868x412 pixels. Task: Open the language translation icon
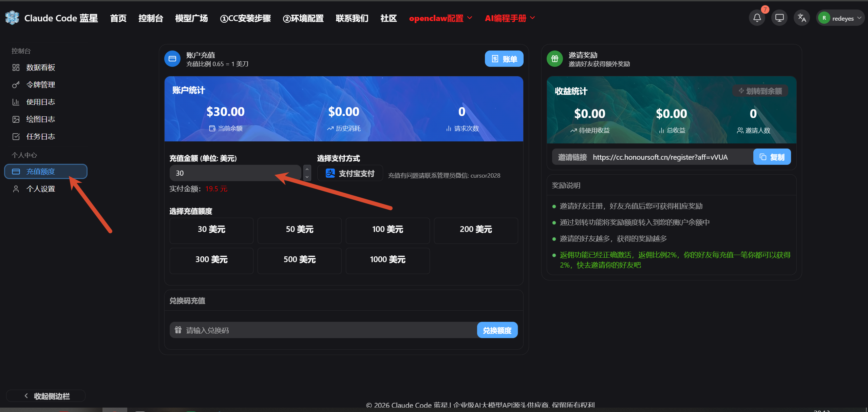[x=802, y=18]
